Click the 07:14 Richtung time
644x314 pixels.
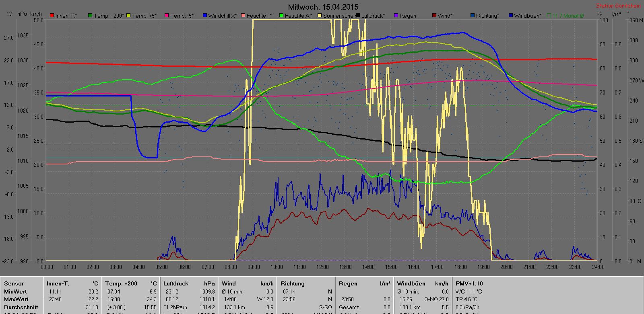pos(289,291)
